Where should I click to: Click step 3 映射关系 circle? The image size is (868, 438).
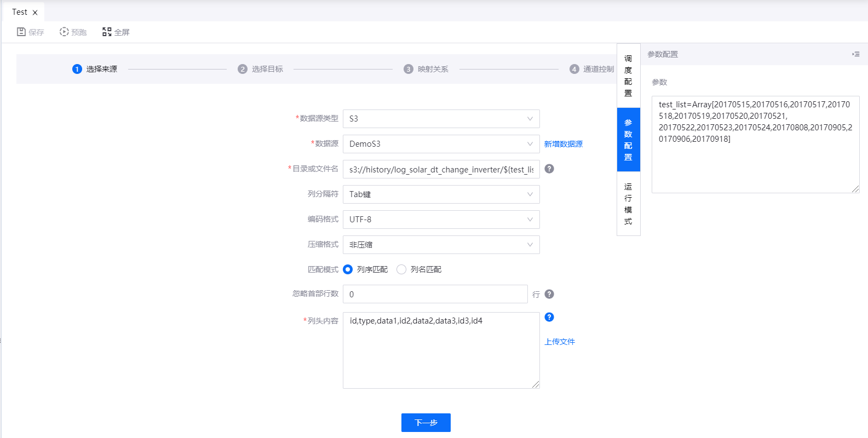pos(409,69)
